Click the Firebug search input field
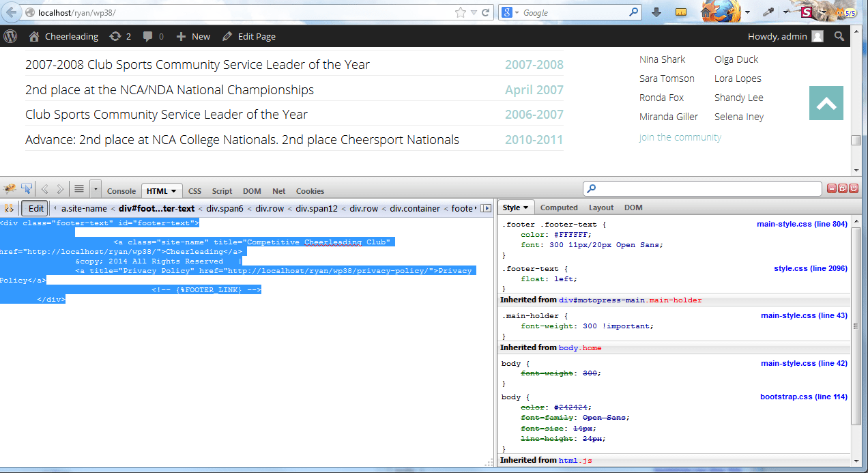The image size is (868, 473). tap(703, 188)
